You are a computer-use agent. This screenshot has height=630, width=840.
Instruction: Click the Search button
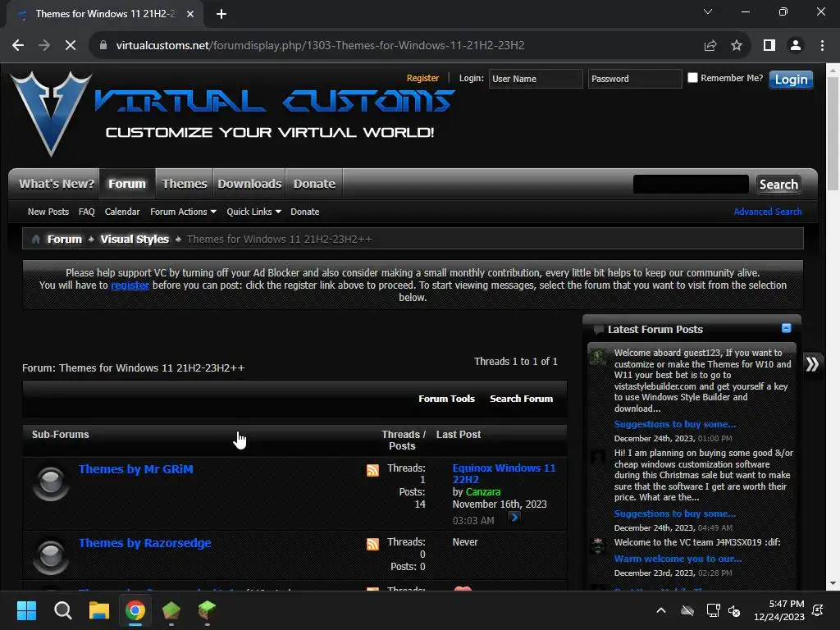click(x=778, y=185)
